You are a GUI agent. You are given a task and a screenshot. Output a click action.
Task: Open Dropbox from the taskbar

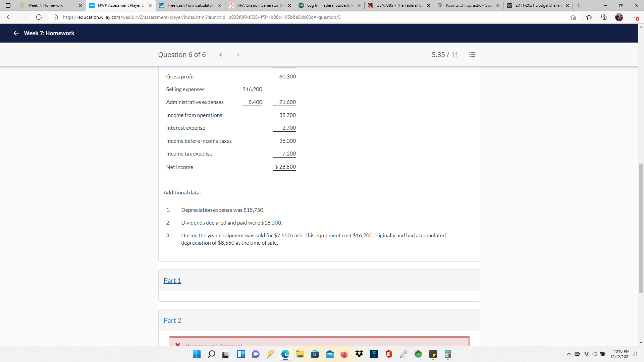click(x=359, y=354)
